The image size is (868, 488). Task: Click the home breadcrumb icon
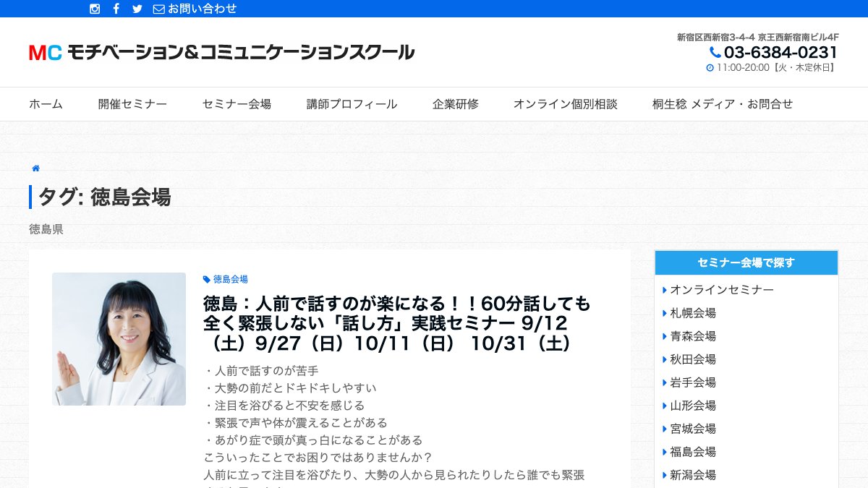[35, 168]
